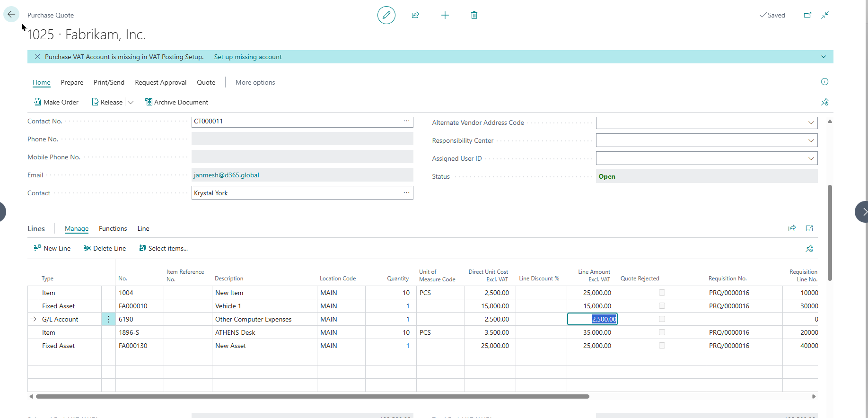This screenshot has width=868, height=418.
Task: Open row options for G/L Account line
Action: tap(108, 319)
